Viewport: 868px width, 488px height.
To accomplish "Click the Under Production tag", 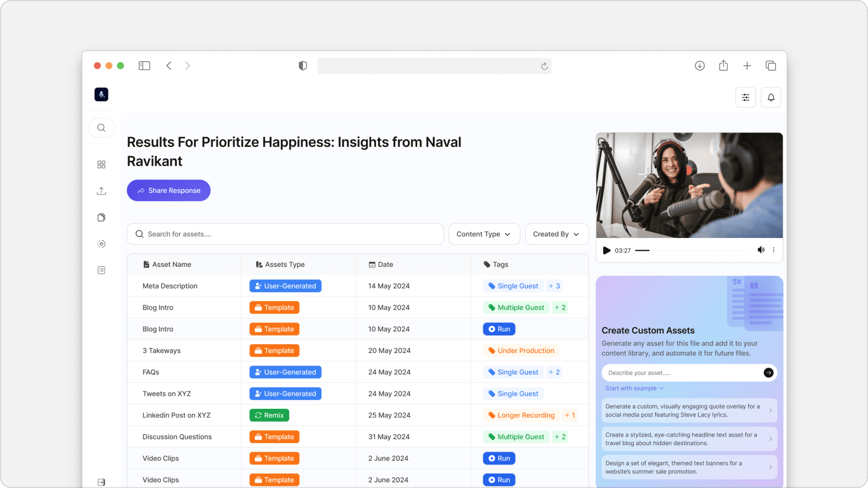I will pyautogui.click(x=521, y=351).
